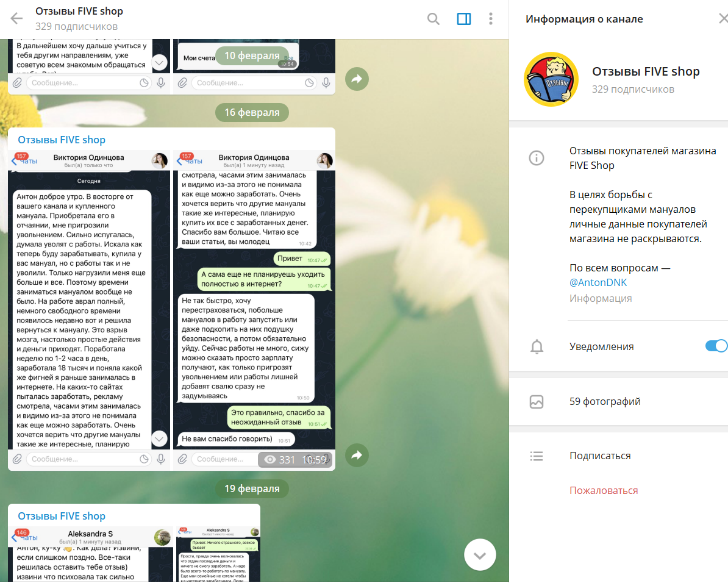Click the bell icon beside Уведомления
The width and height of the screenshot is (728, 583).
(x=537, y=346)
